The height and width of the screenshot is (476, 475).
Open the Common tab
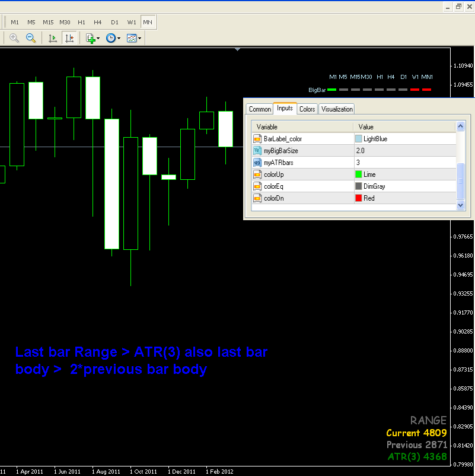[x=260, y=109]
